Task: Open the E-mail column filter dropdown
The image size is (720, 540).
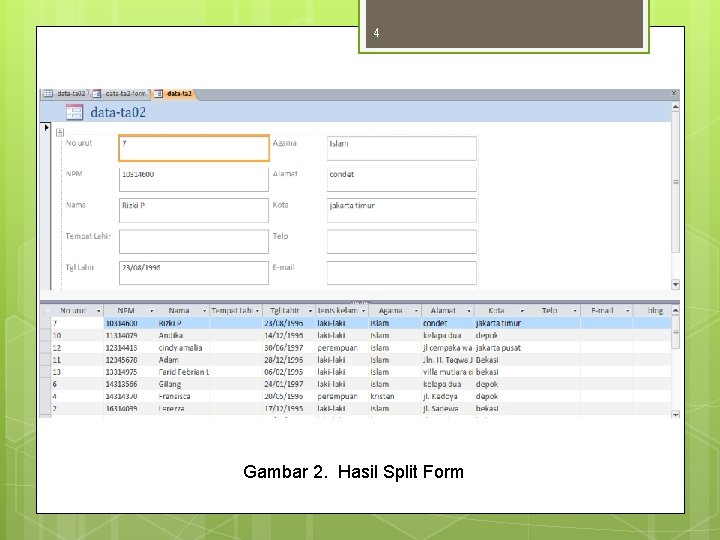Action: click(628, 311)
